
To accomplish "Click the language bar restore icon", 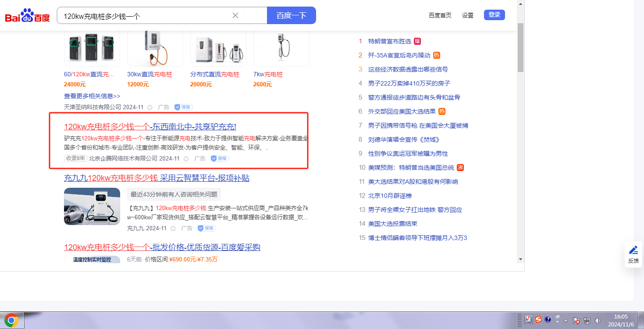I will click(558, 317).
